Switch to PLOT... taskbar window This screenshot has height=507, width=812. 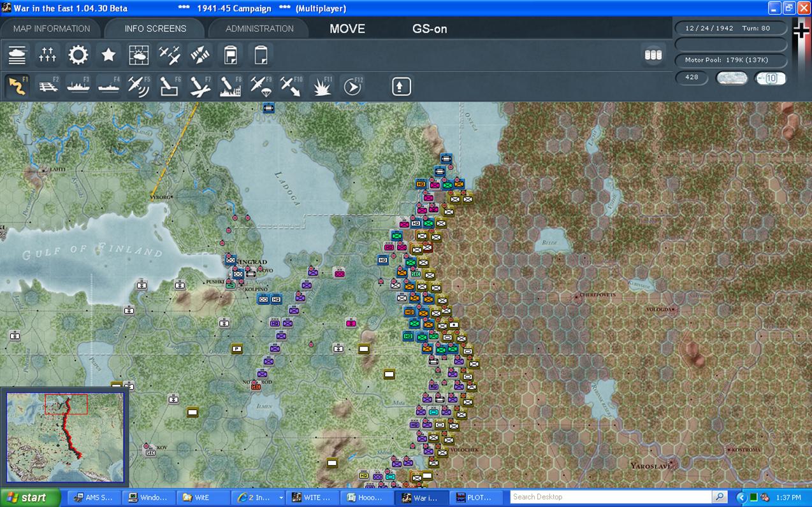pos(476,497)
